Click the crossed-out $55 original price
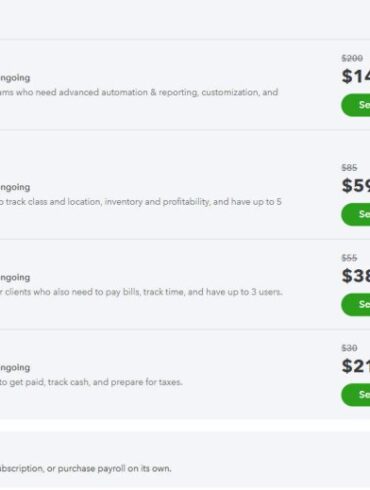 pos(349,258)
